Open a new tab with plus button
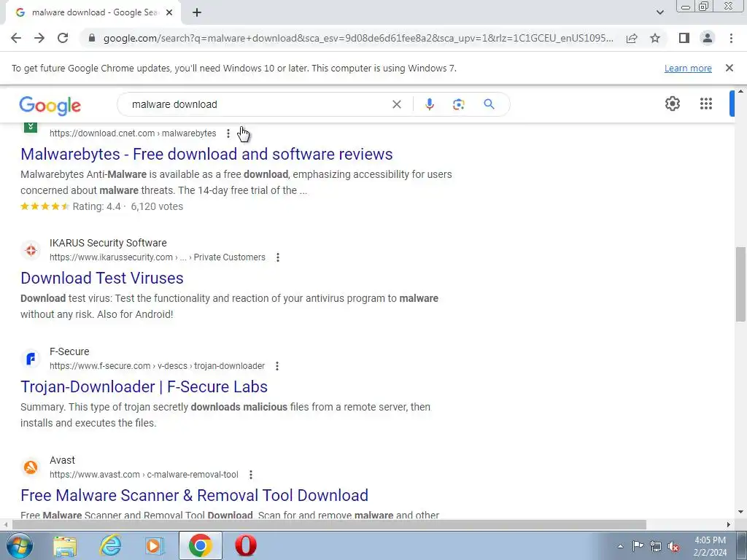747x560 pixels. (x=197, y=13)
